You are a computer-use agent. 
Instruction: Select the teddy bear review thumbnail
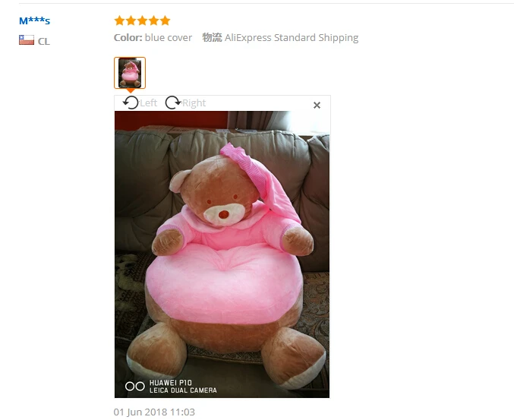(130, 73)
